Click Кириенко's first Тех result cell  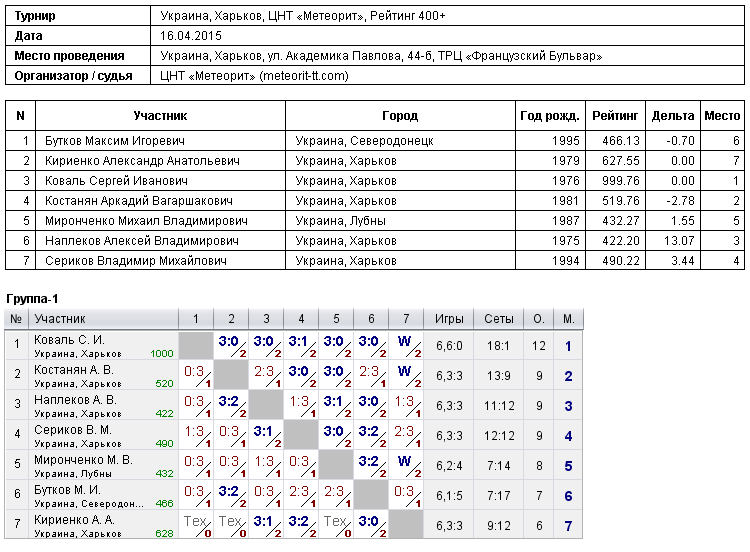(x=197, y=526)
